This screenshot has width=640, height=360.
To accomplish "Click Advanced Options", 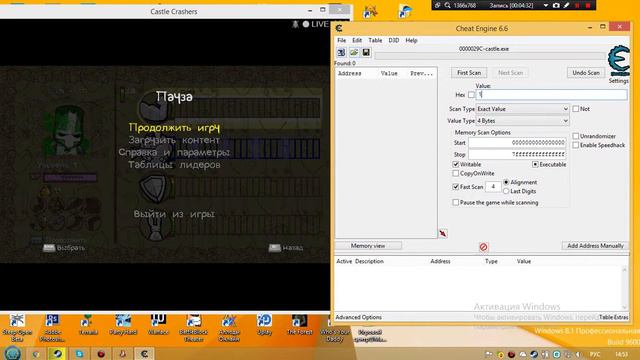I will pos(358,317).
